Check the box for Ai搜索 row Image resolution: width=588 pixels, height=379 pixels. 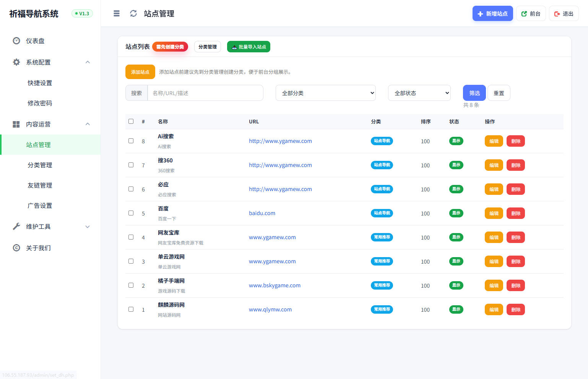click(x=131, y=141)
